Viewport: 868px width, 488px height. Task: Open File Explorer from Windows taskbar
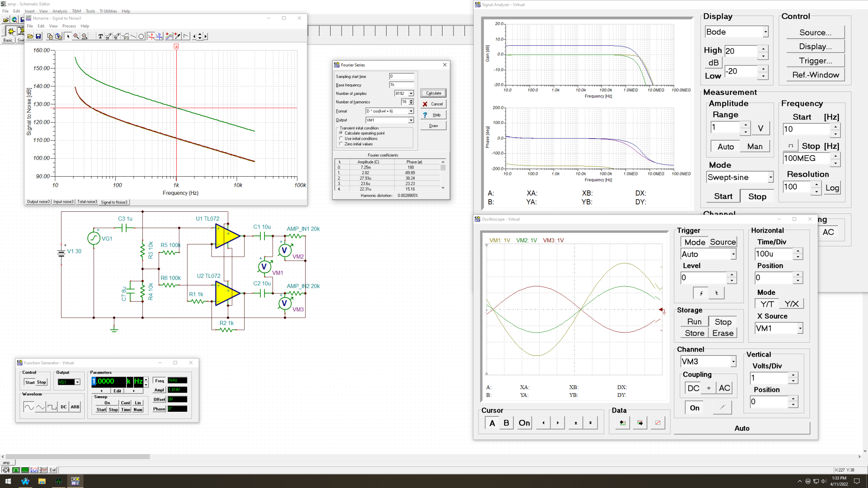(42, 481)
